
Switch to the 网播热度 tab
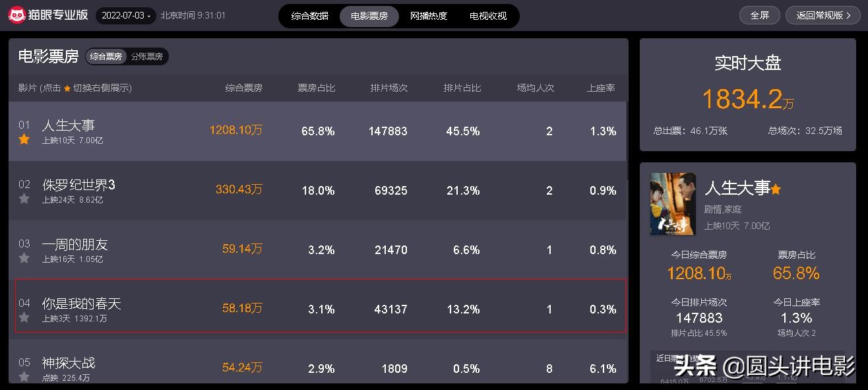point(429,15)
